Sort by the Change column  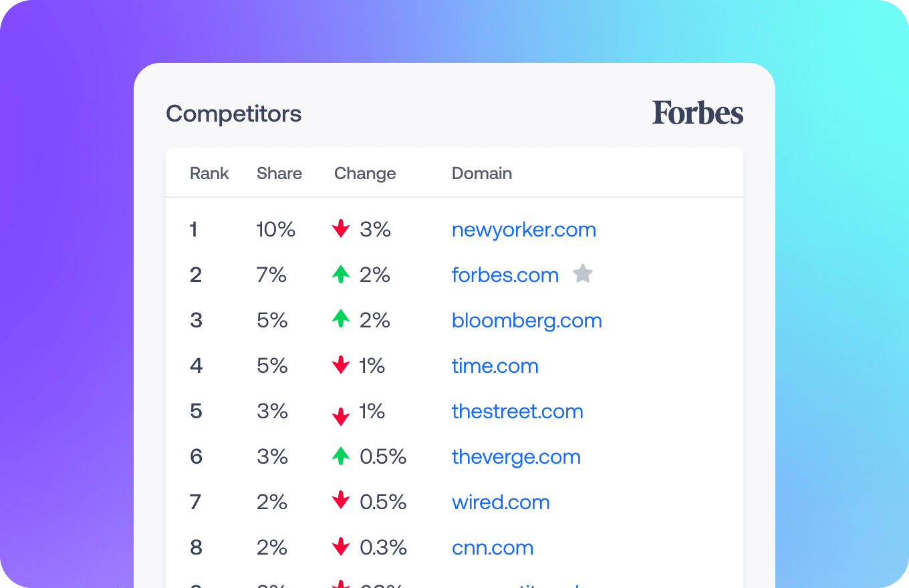coord(365,172)
